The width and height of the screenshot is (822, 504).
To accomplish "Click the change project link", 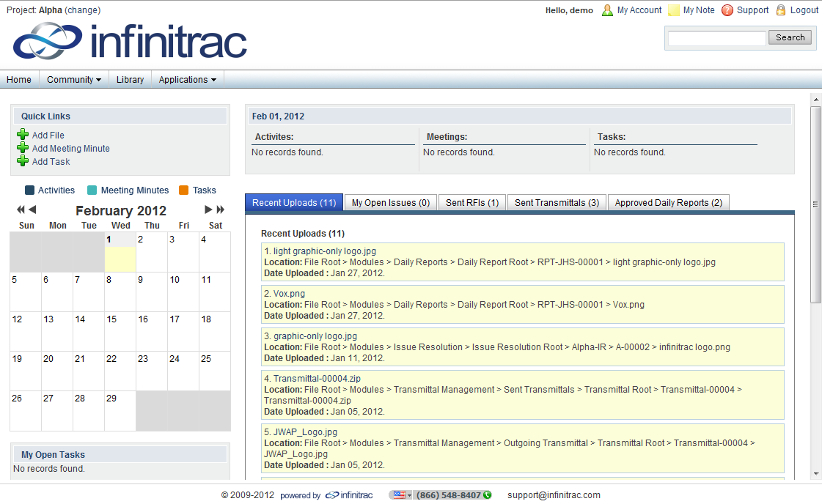I will [x=82, y=10].
